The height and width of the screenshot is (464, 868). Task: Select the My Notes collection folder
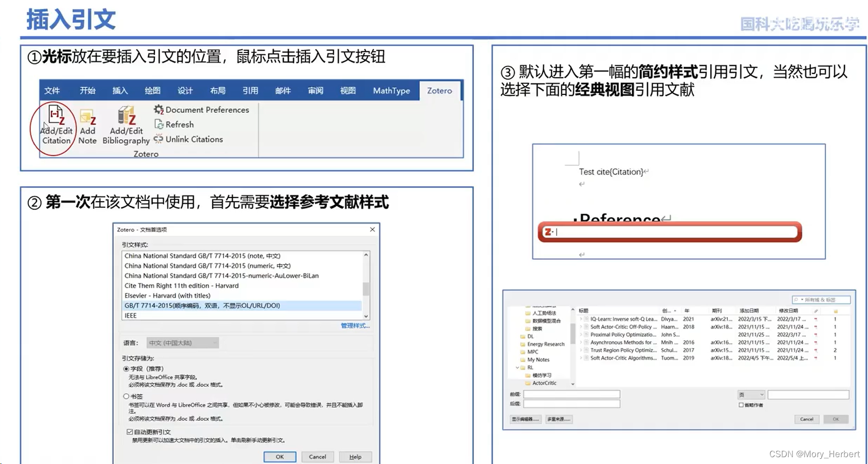(x=535, y=360)
